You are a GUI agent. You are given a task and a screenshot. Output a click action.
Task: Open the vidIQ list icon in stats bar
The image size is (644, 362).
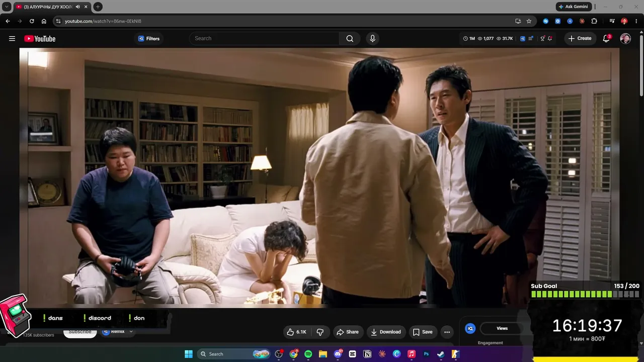[531, 39]
